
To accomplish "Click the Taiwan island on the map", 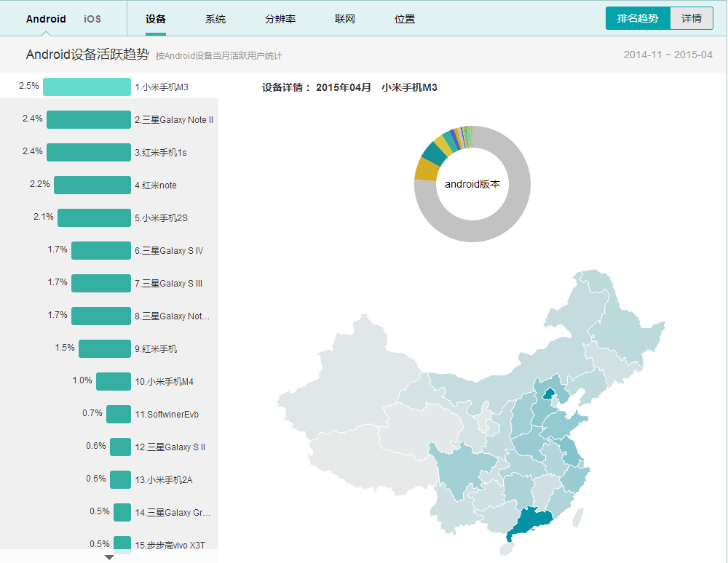I will tap(578, 518).
